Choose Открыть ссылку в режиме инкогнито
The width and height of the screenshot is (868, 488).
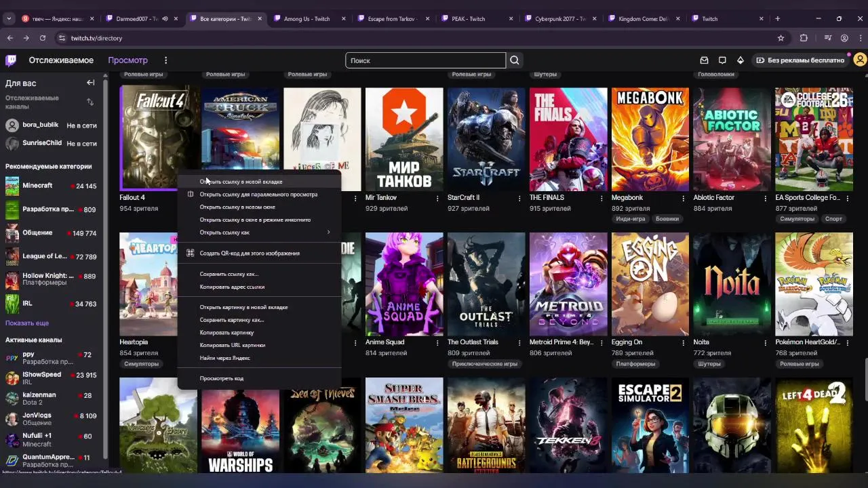[x=259, y=220]
